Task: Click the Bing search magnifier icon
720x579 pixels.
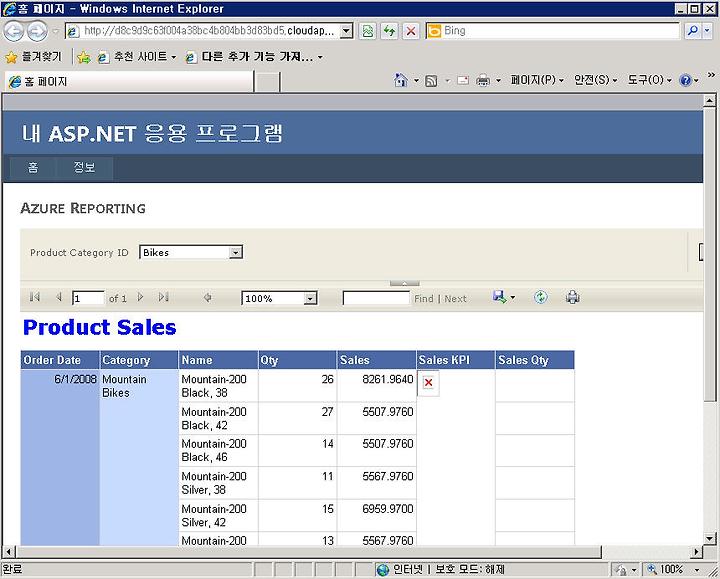Action: tap(692, 31)
